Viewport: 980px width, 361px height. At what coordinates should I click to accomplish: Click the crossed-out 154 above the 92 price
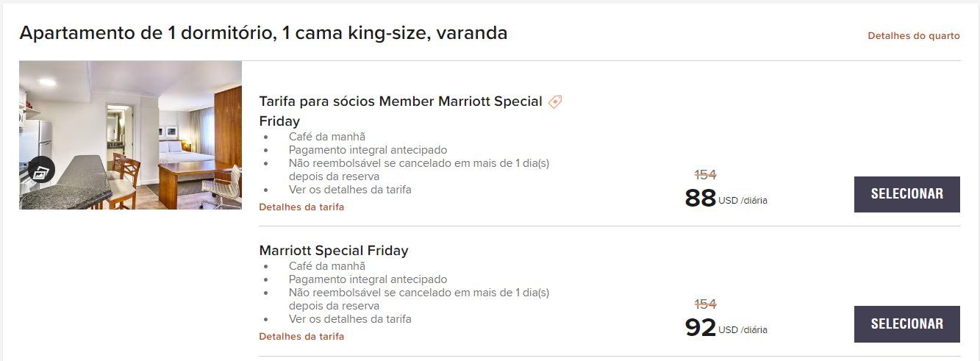click(706, 304)
